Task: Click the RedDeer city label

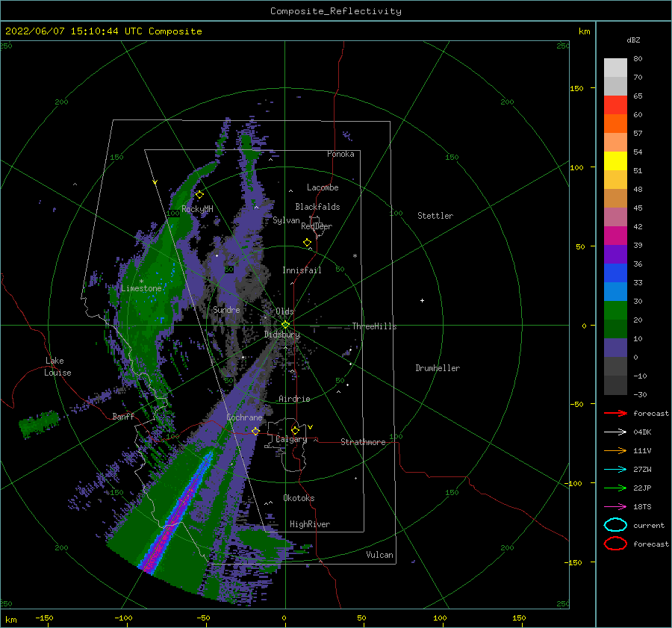Action: pyautogui.click(x=317, y=226)
